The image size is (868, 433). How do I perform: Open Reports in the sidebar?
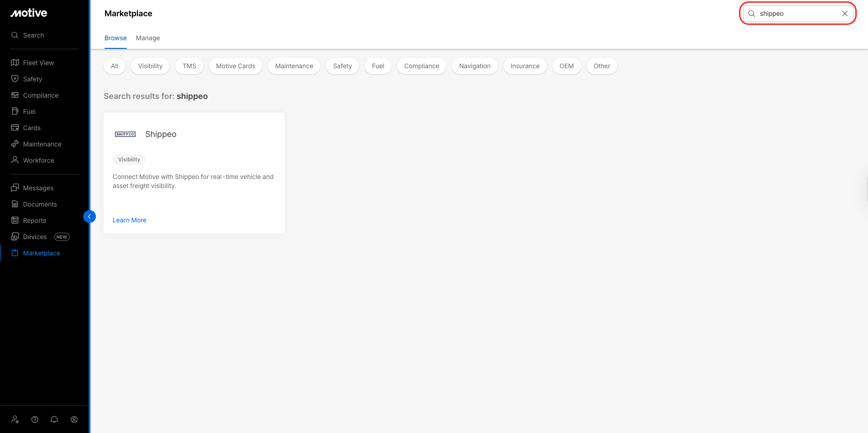tap(28, 221)
